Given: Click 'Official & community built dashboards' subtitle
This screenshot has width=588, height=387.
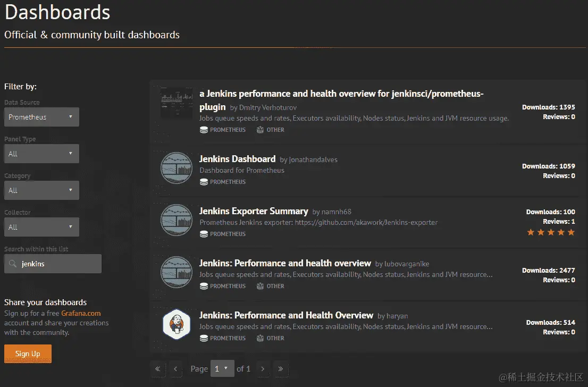Looking at the screenshot, I should [x=92, y=35].
